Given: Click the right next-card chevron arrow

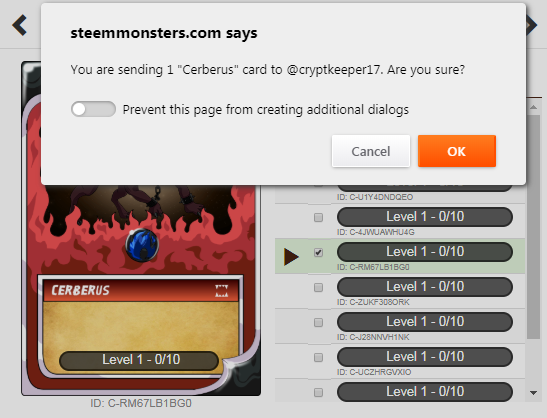Looking at the screenshot, I should click(x=532, y=25).
